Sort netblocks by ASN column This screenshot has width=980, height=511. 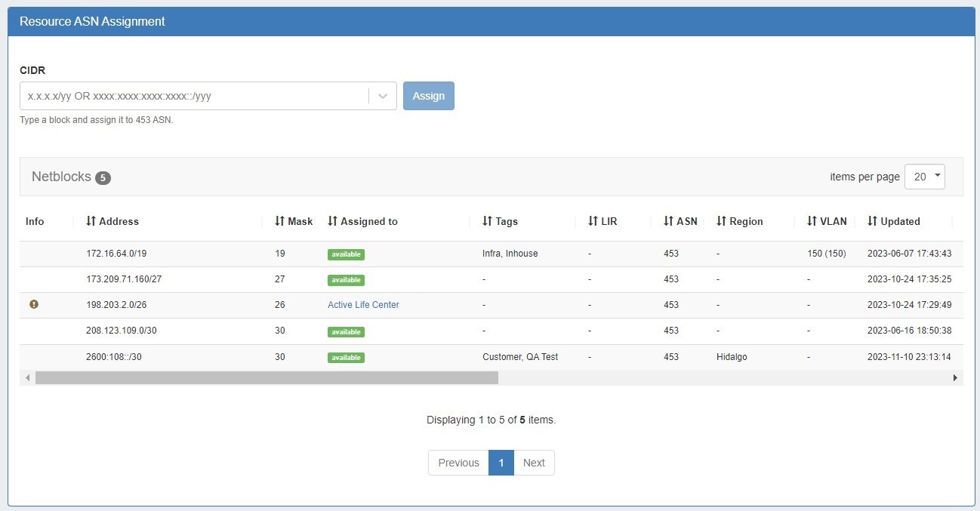coord(680,221)
